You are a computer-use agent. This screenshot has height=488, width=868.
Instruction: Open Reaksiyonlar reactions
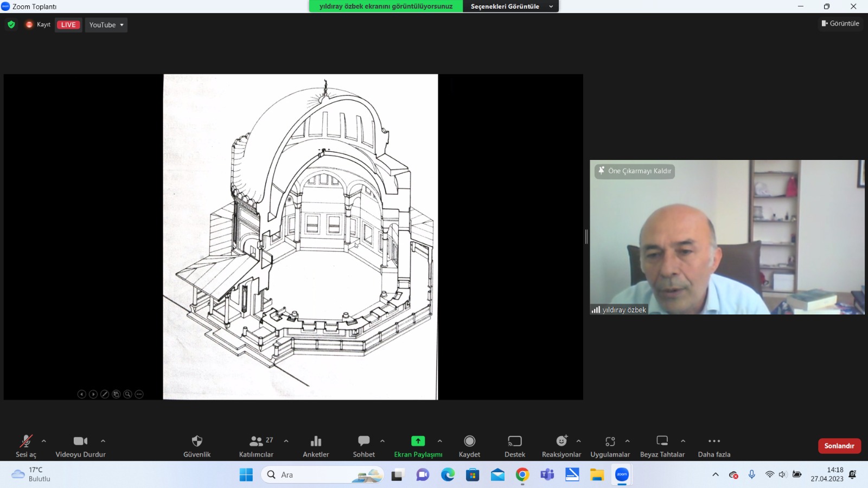(561, 446)
